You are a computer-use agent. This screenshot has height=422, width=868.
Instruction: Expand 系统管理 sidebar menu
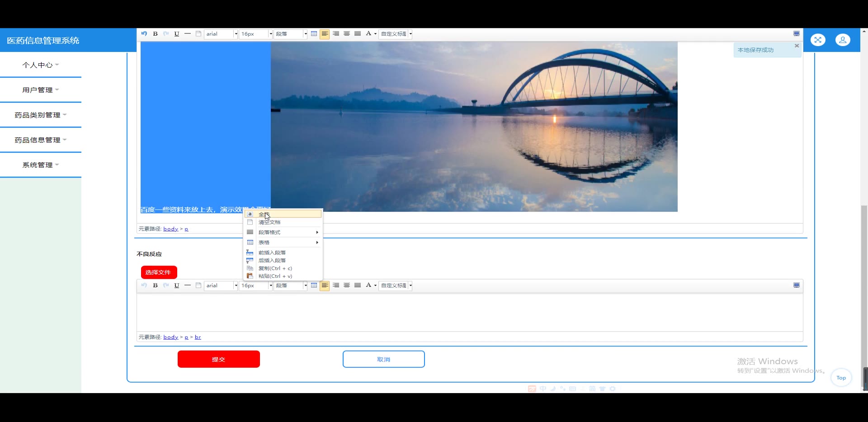pyautogui.click(x=41, y=165)
